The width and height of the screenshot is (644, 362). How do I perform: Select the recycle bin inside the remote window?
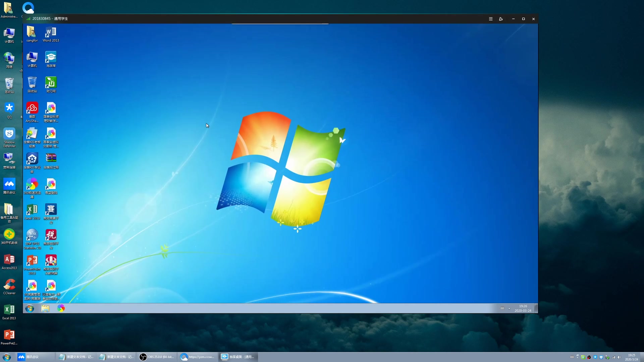coord(32,85)
